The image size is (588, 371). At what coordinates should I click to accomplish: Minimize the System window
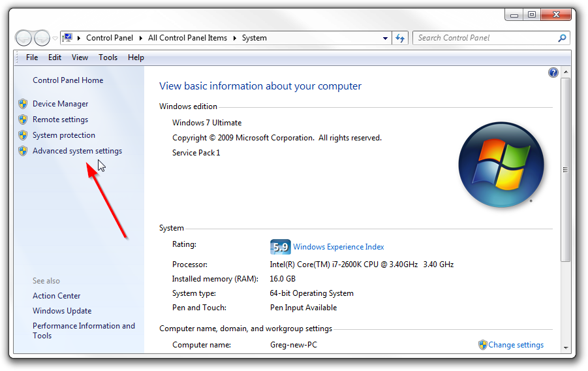[x=514, y=14]
